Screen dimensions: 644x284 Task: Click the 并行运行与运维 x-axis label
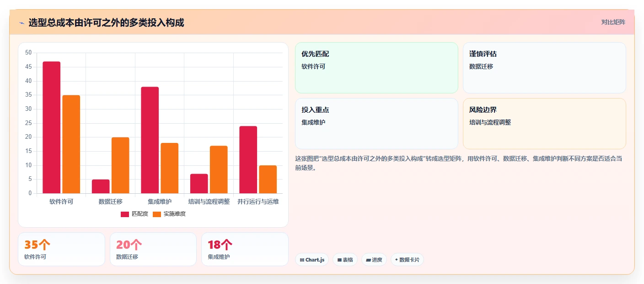(258, 202)
